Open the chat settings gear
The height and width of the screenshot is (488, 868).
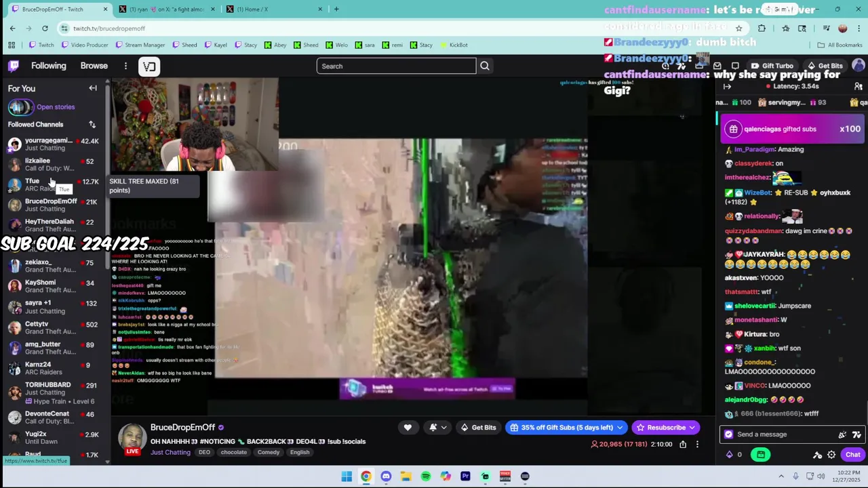click(831, 455)
